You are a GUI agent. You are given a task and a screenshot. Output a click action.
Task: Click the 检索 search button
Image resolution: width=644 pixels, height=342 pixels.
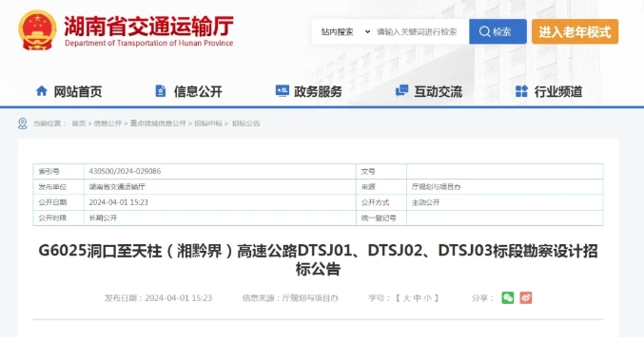click(498, 31)
